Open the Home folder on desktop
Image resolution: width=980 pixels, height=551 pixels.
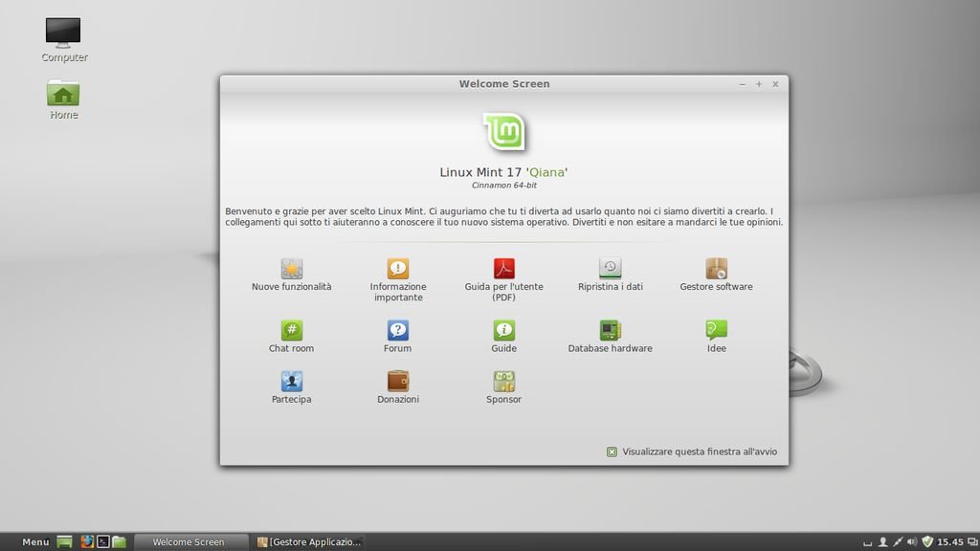[x=63, y=94]
